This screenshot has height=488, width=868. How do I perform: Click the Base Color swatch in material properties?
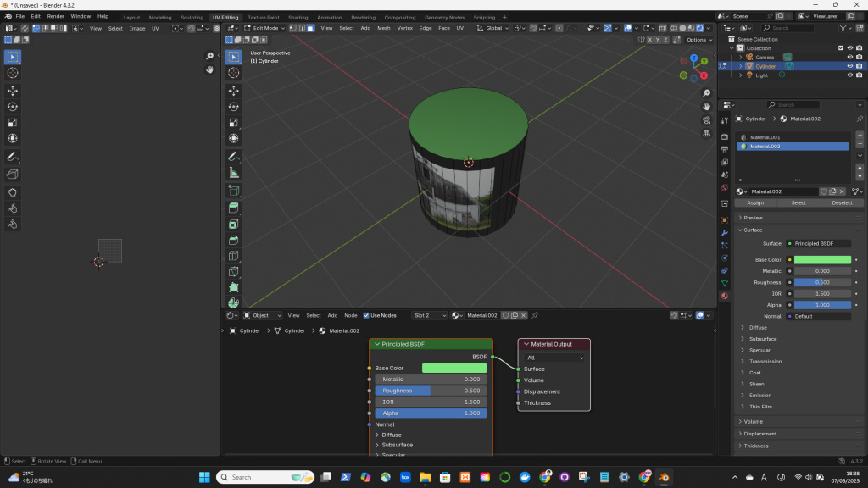pyautogui.click(x=821, y=260)
